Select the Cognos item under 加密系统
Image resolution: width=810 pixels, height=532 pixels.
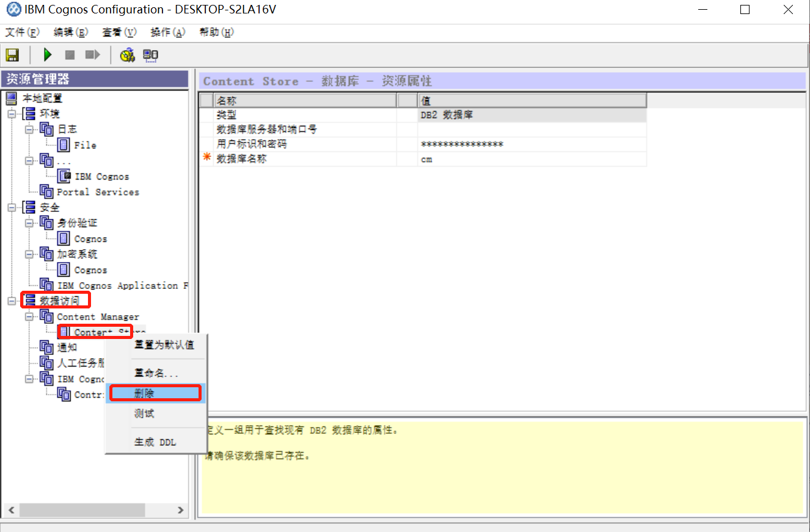(90, 270)
